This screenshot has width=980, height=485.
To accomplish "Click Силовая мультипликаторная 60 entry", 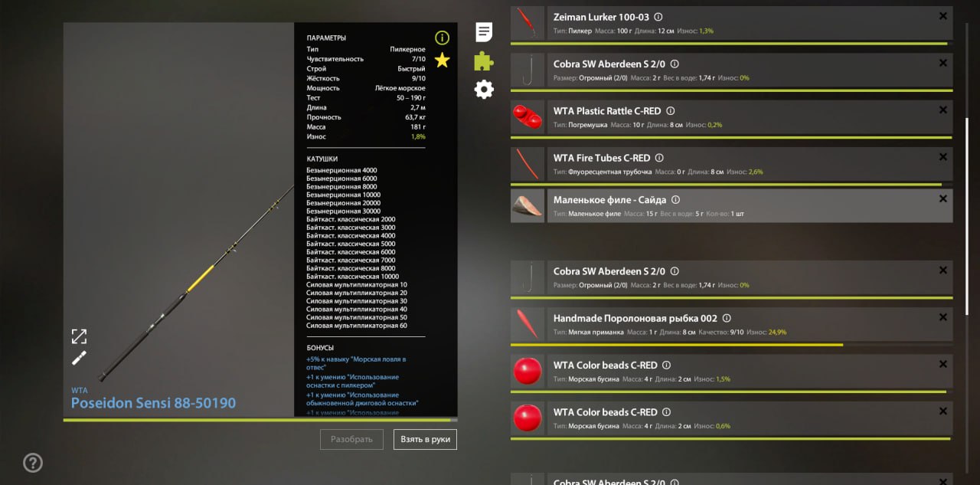I will point(357,326).
